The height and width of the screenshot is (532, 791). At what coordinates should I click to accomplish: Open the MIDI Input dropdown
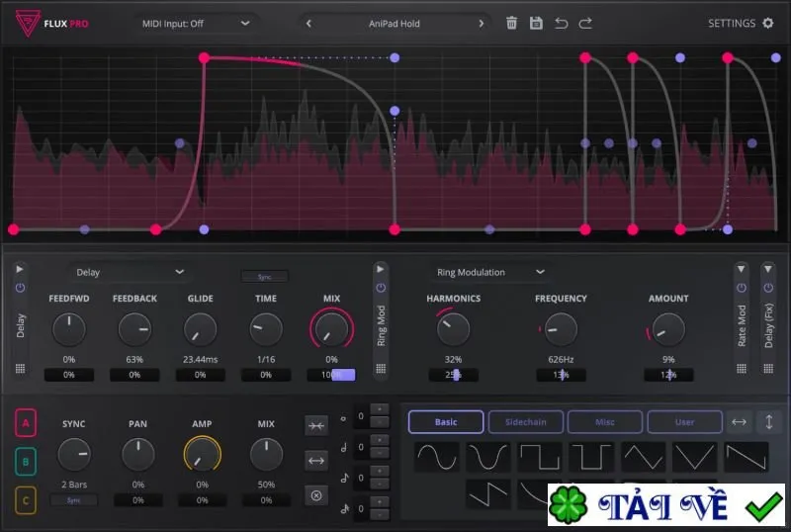(x=196, y=23)
